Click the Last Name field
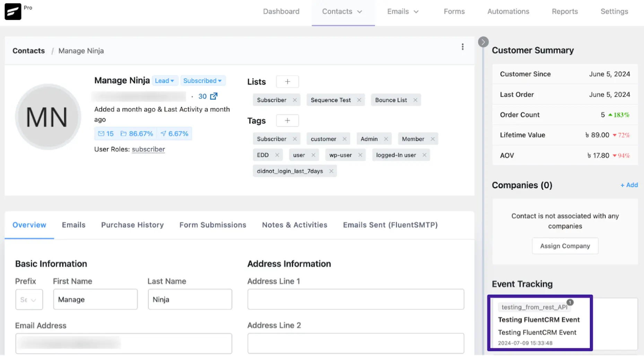This screenshot has height=356, width=644. pos(190,300)
